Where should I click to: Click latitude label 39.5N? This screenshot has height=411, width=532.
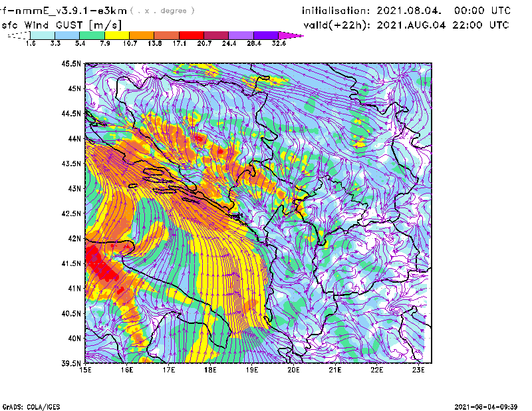click(x=71, y=364)
